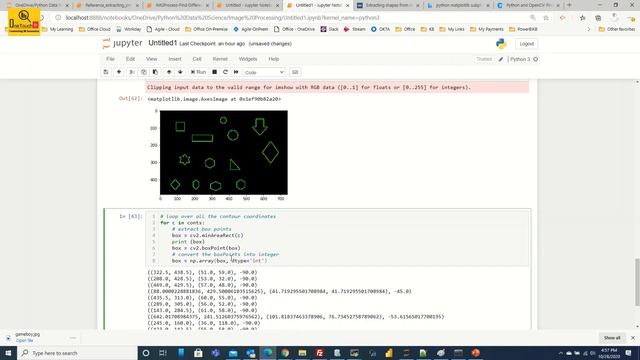Switch to the Python and OpenCV tab

pyautogui.click(x=528, y=5)
